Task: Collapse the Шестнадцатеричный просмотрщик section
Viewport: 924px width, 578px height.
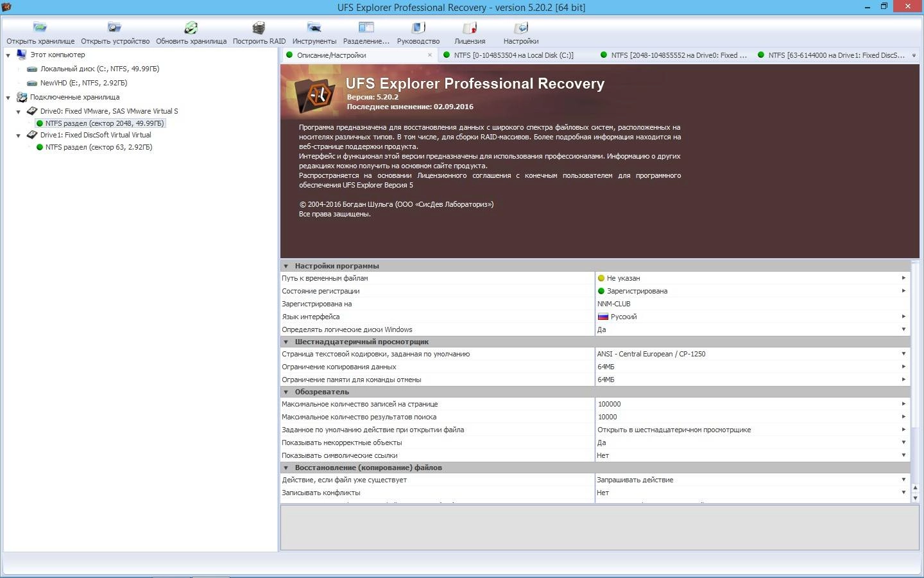Action: [x=286, y=342]
